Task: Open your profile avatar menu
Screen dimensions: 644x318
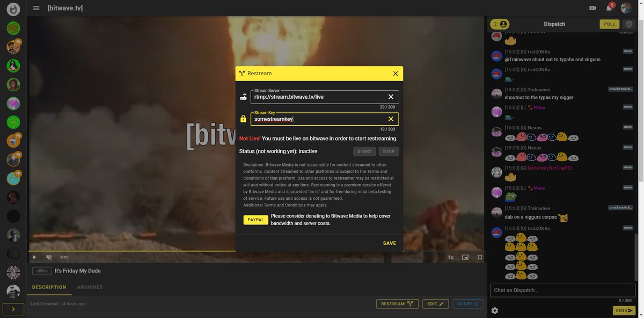Action: pyautogui.click(x=626, y=8)
